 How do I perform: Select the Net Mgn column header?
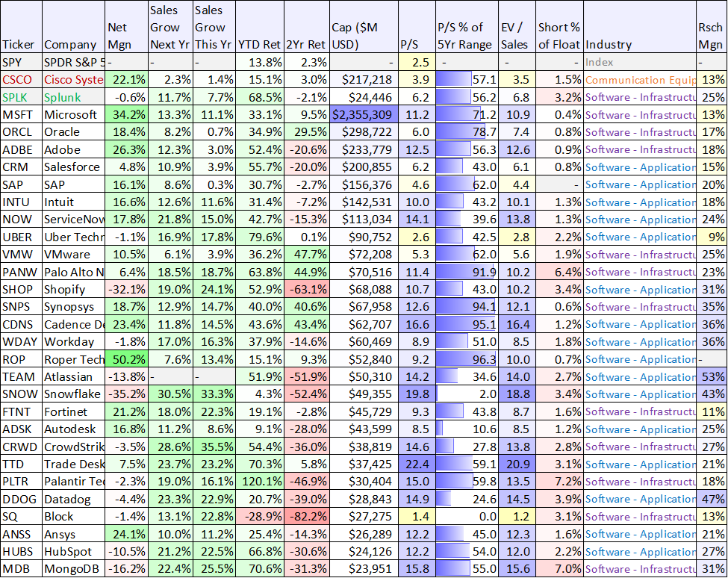pos(127,27)
